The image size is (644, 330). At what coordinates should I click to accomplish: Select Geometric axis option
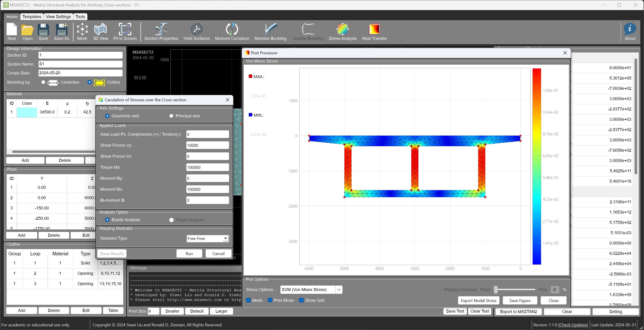(x=107, y=116)
